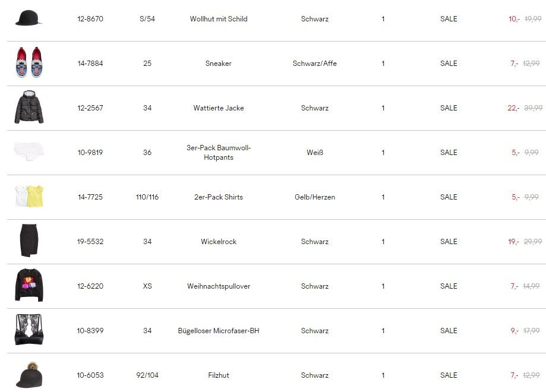Viewport: 546px width, 392px height.
Task: Click the Filzhut product name
Action: pyautogui.click(x=218, y=375)
